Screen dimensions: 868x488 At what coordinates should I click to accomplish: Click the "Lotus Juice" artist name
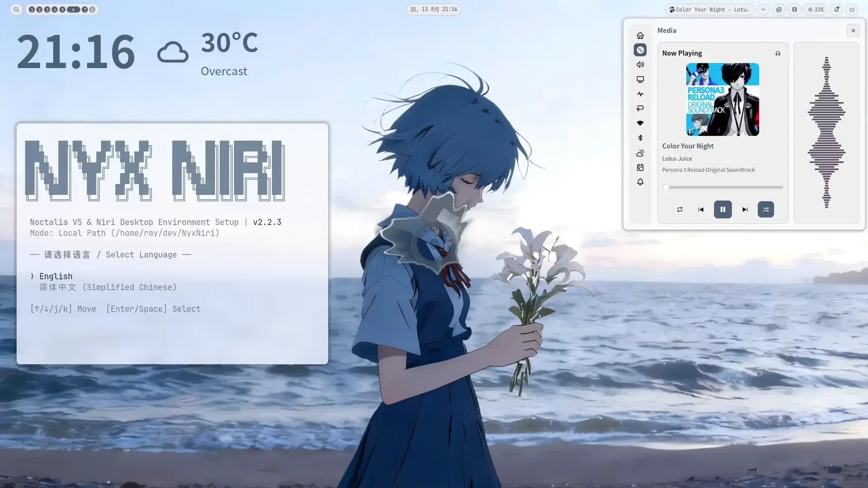pos(677,159)
